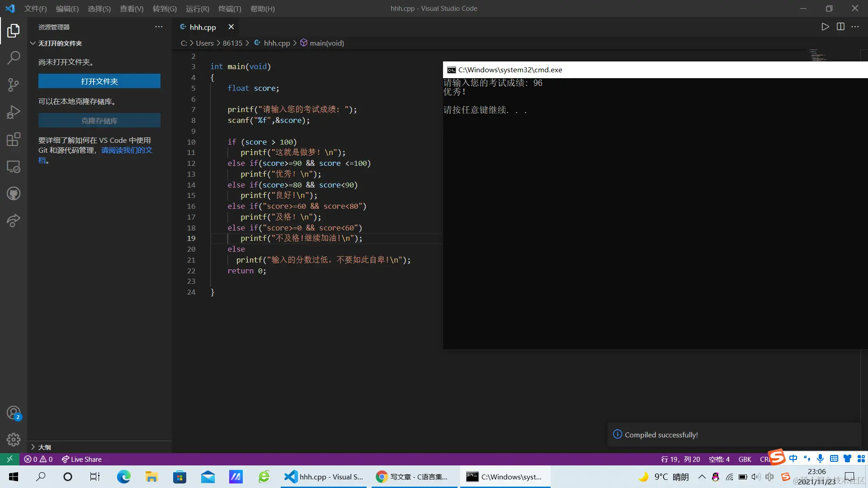Open explorer panel more actions ellipsis

pyautogui.click(x=159, y=27)
